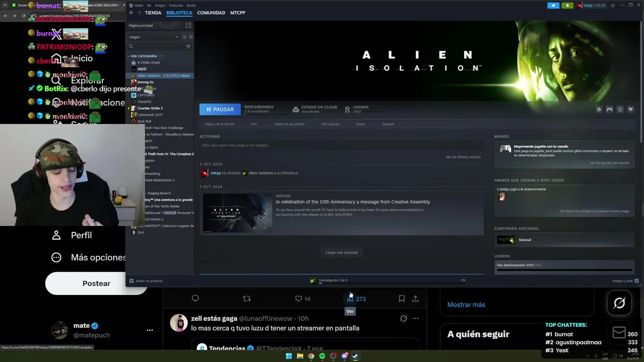644x362 pixels.
Task: Open the 10th Anniversary news thumbnail
Action: coord(237,213)
